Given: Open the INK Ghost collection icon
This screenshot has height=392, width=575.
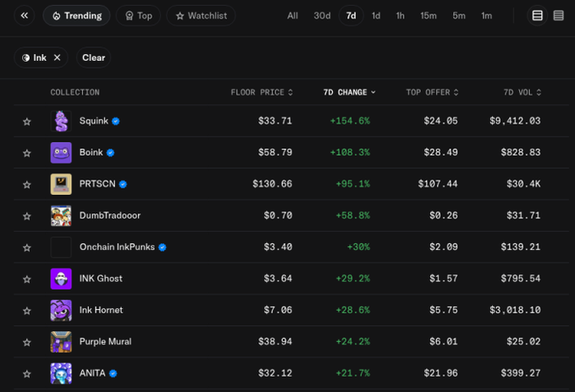Looking at the screenshot, I should click(x=61, y=279).
